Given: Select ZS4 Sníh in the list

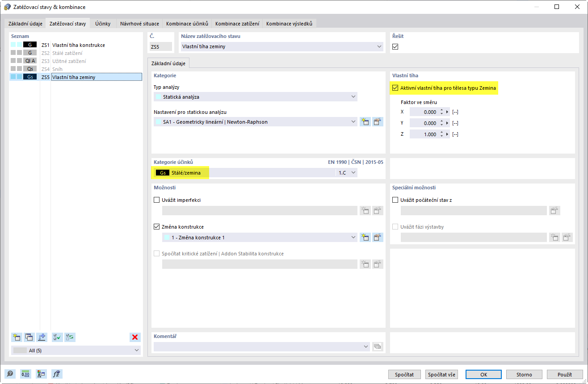Looking at the screenshot, I should (x=76, y=69).
